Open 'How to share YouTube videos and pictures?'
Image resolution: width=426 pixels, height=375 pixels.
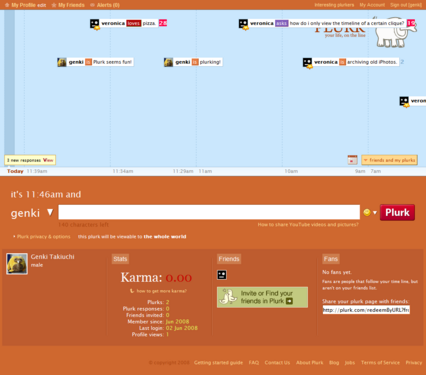click(x=308, y=225)
